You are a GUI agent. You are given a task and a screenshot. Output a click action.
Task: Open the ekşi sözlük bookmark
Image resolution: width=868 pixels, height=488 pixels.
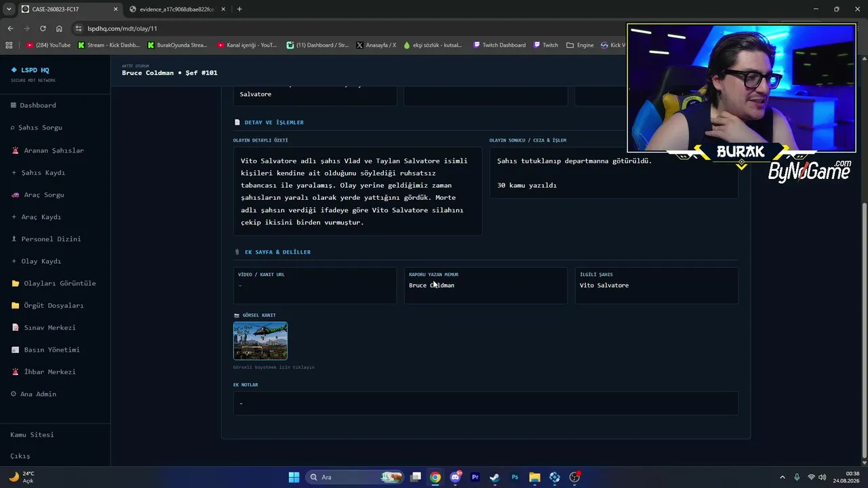pos(433,45)
